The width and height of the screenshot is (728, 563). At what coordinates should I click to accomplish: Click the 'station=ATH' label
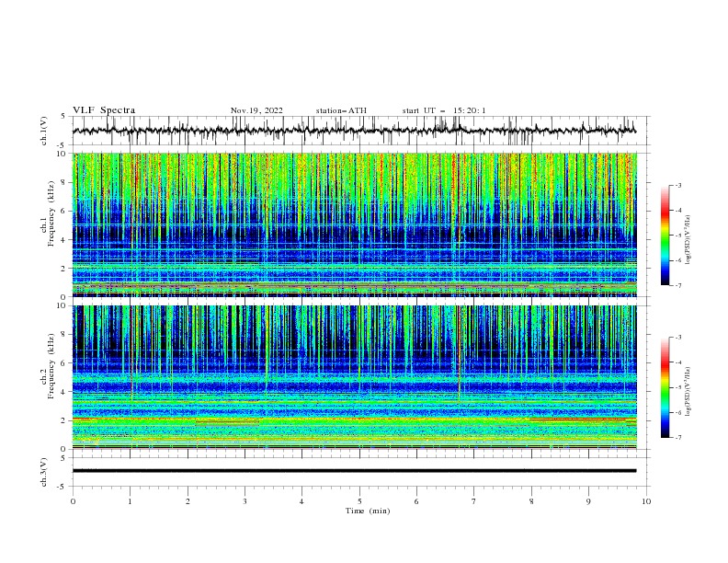point(341,110)
